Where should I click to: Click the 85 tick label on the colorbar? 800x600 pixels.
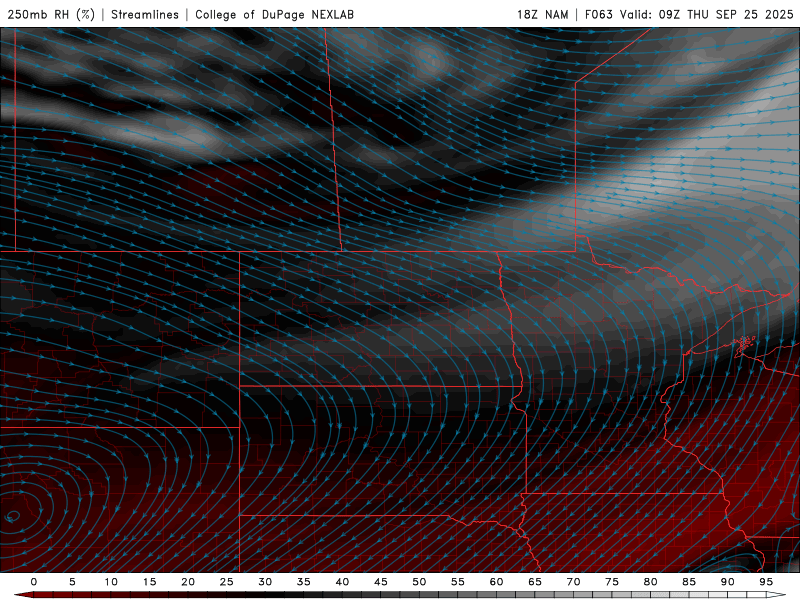[689, 582]
